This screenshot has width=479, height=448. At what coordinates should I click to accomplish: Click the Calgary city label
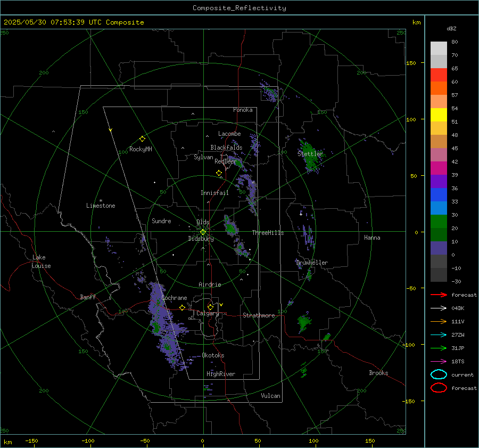208,313
